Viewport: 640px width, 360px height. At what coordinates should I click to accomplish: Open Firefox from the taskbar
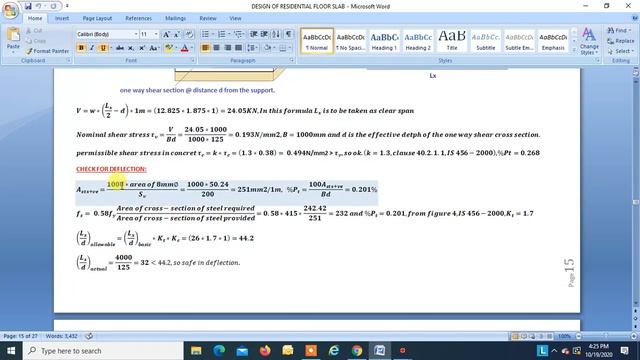click(265, 351)
